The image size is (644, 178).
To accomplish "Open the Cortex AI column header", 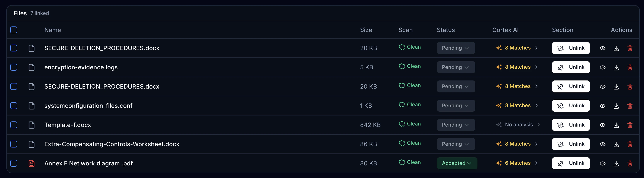I will pos(505,30).
